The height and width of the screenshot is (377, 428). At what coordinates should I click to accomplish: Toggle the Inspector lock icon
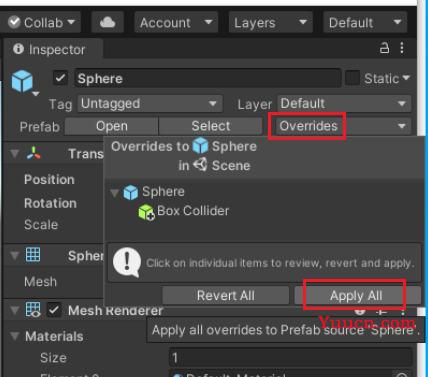click(384, 48)
